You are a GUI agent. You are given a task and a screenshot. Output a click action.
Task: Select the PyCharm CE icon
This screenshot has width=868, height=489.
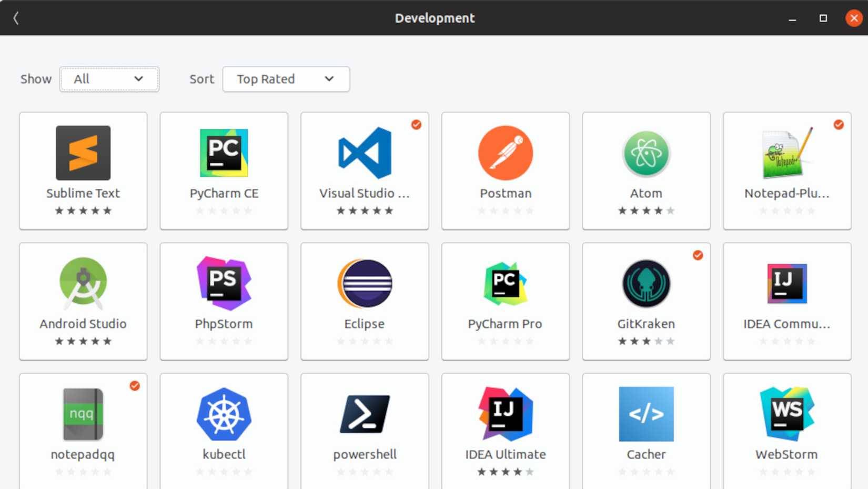pyautogui.click(x=224, y=154)
